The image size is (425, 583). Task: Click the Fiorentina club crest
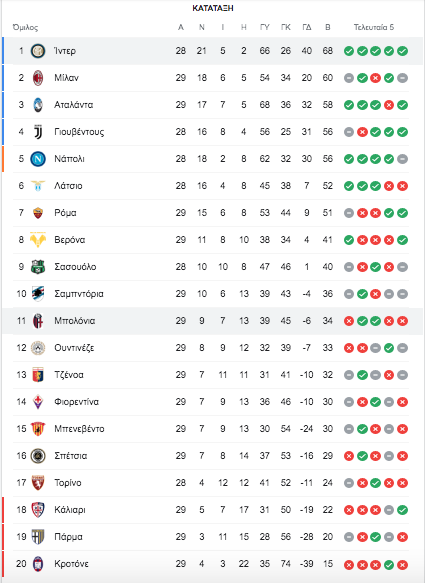pos(38,402)
